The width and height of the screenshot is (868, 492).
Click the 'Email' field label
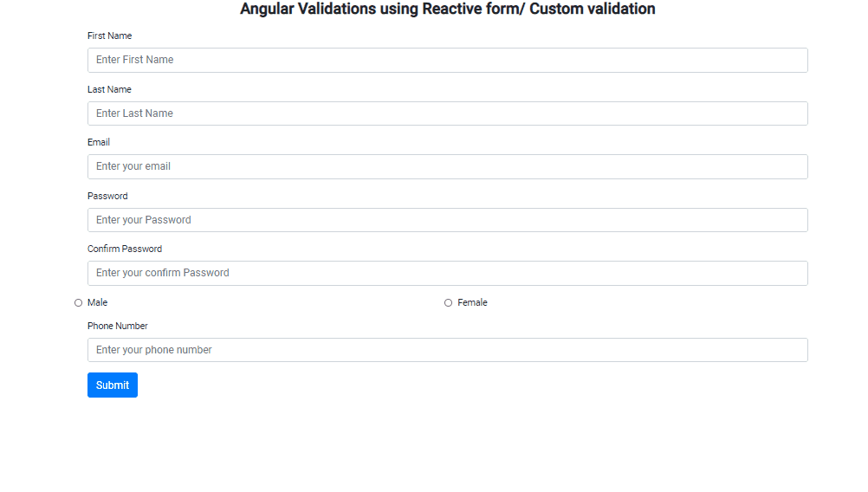pyautogui.click(x=99, y=142)
